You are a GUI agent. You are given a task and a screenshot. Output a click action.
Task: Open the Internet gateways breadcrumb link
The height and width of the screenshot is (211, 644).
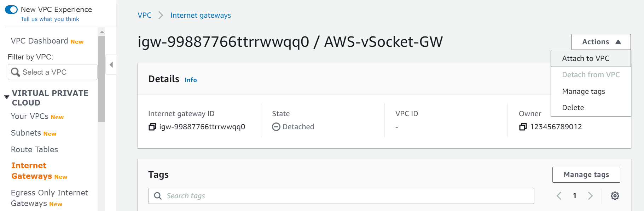[x=201, y=15]
